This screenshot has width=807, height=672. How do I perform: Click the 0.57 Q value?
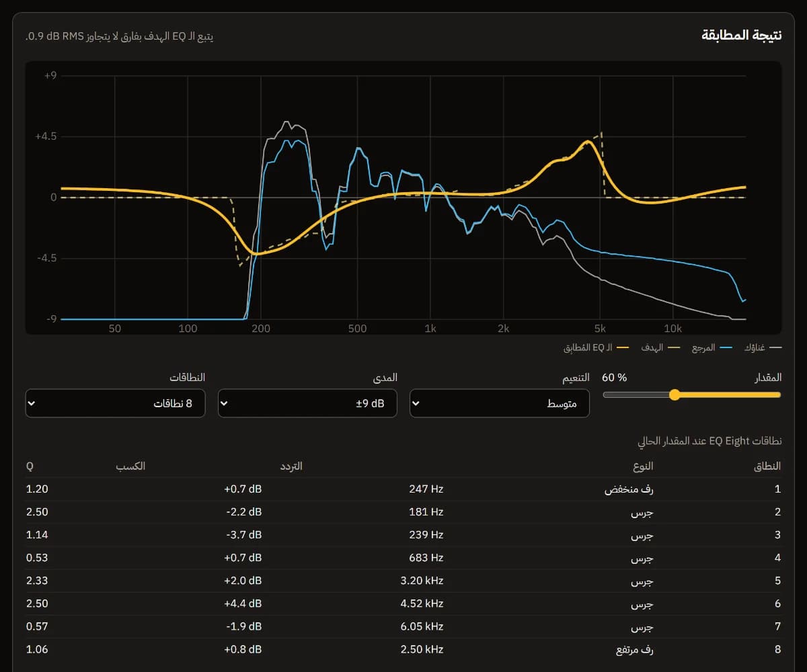click(x=37, y=626)
